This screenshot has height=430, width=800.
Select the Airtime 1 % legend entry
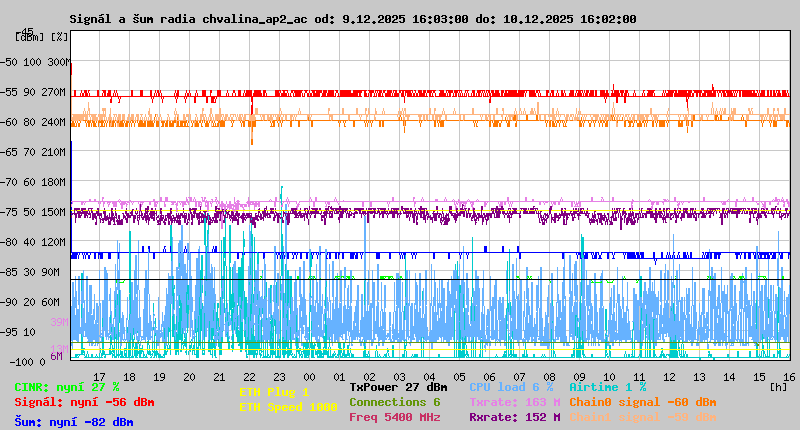[607, 386]
